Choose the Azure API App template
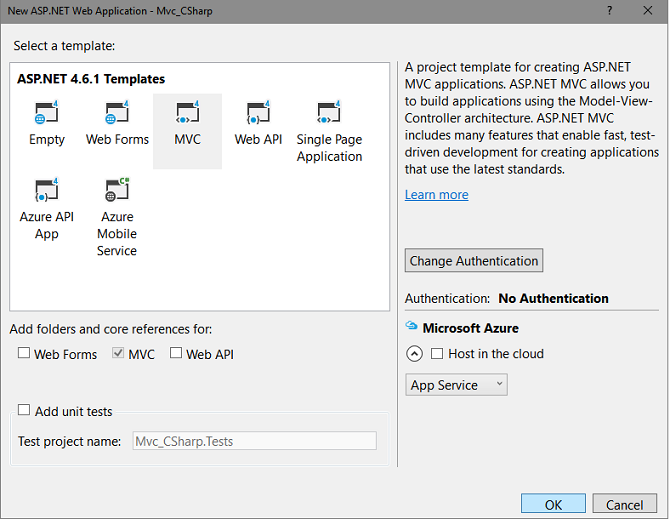This screenshot has height=519, width=670. (47, 209)
